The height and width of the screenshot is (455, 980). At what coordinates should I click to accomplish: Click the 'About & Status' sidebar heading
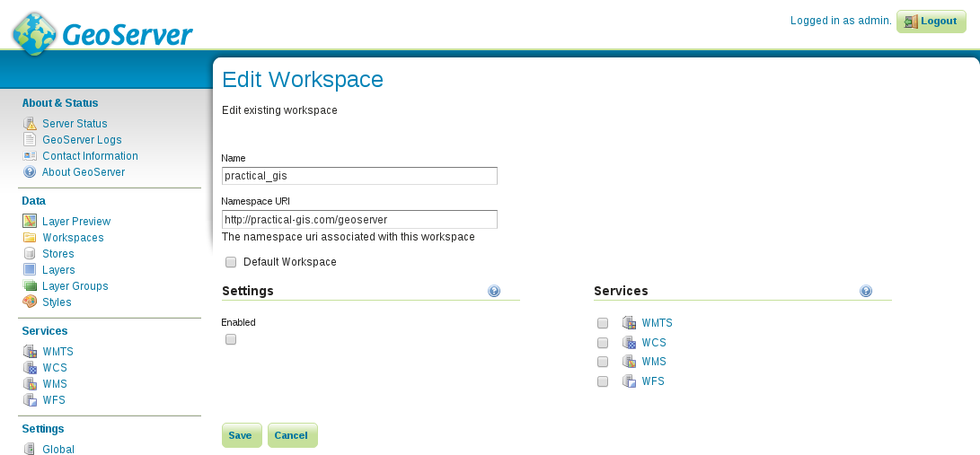[x=60, y=103]
